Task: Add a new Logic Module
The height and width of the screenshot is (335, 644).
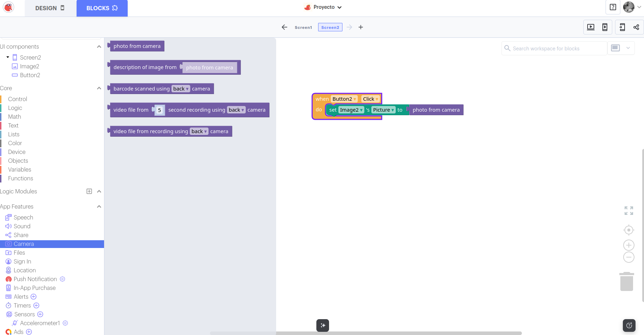Action: point(89,191)
